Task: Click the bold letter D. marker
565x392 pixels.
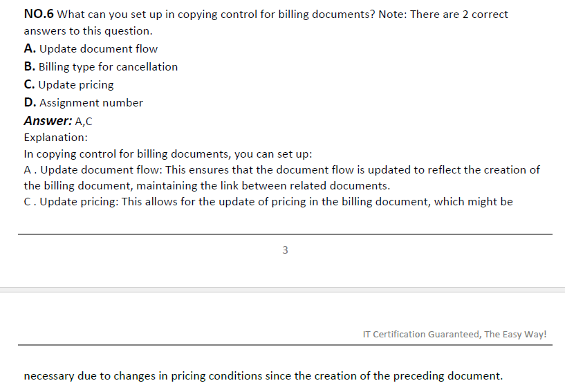Action: (30, 103)
